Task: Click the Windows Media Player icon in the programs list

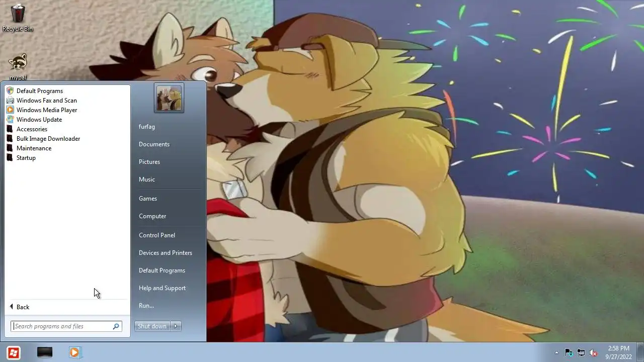Action: click(10, 110)
